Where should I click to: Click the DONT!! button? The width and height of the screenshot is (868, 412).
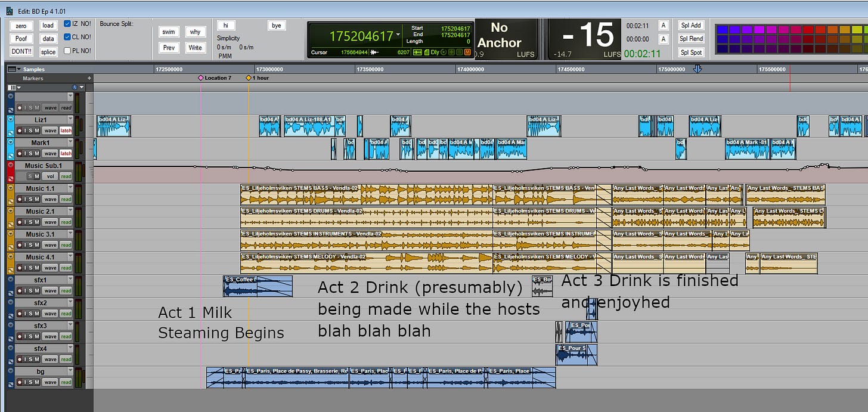21,52
